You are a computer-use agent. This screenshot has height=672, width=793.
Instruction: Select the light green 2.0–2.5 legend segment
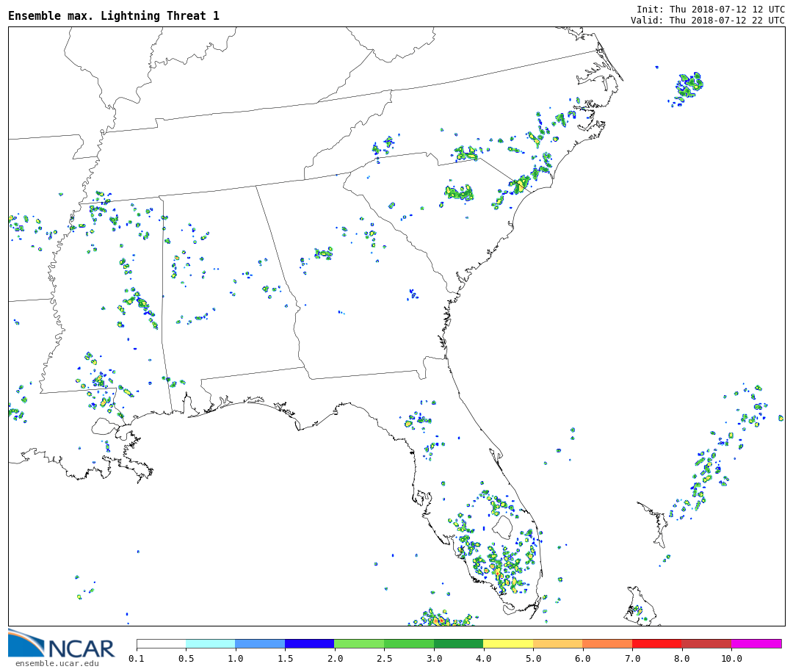tap(358, 643)
